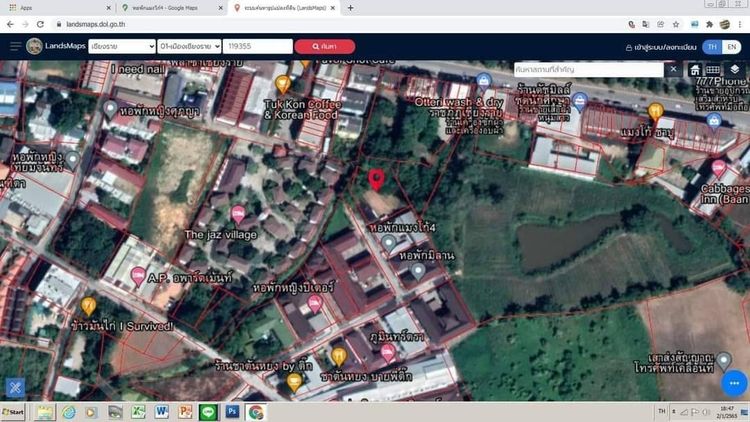Switch language to EN
Viewport: 750px width, 422px height.
click(733, 46)
